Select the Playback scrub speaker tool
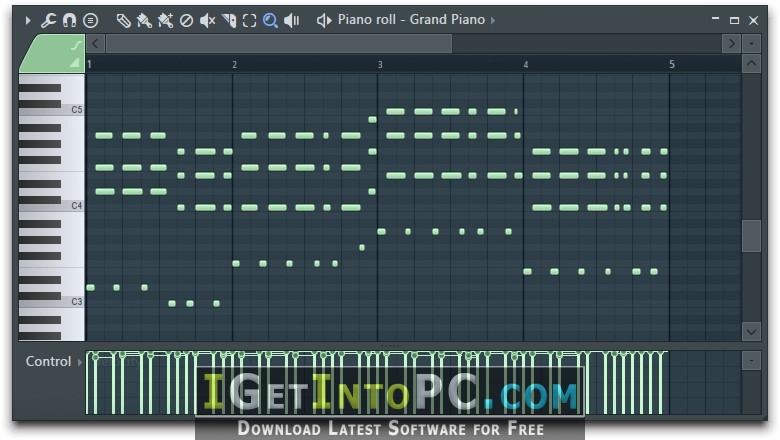780x440 pixels. tap(292, 20)
